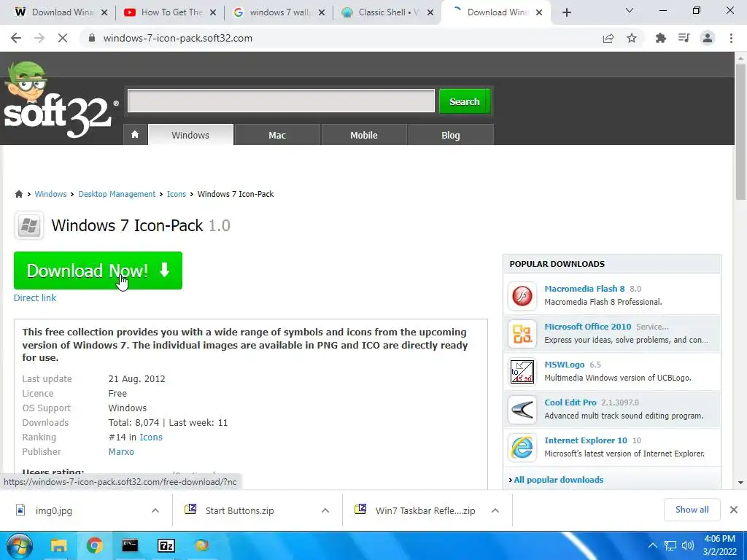Viewport: 747px width, 560px height.
Task: Open the tab search chevron
Action: click(x=630, y=10)
